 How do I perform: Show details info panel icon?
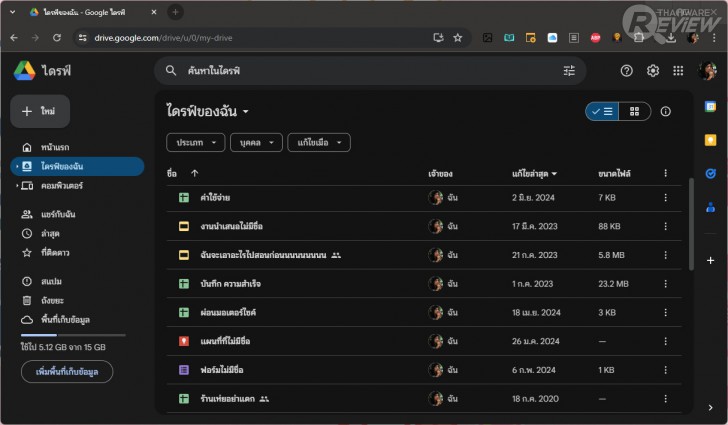click(x=666, y=112)
